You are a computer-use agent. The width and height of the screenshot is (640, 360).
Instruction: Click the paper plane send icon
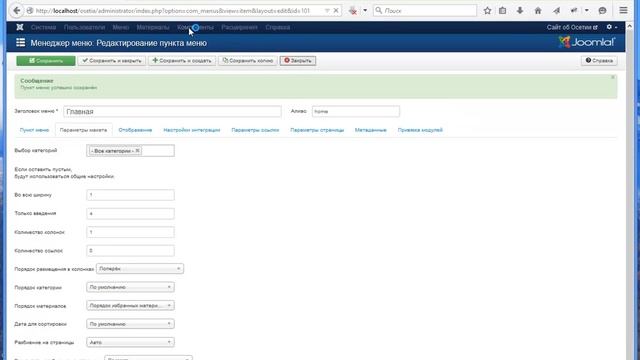[x=556, y=11]
